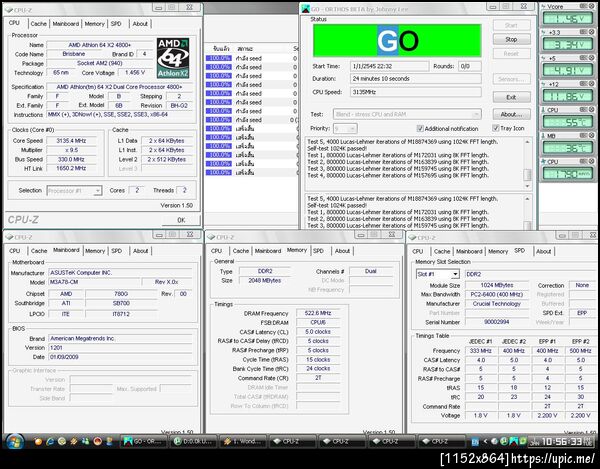Click the Model field M3A78-CM
Image resolution: width=600 pixels, height=469 pixels.
pyautogui.click(x=94, y=282)
